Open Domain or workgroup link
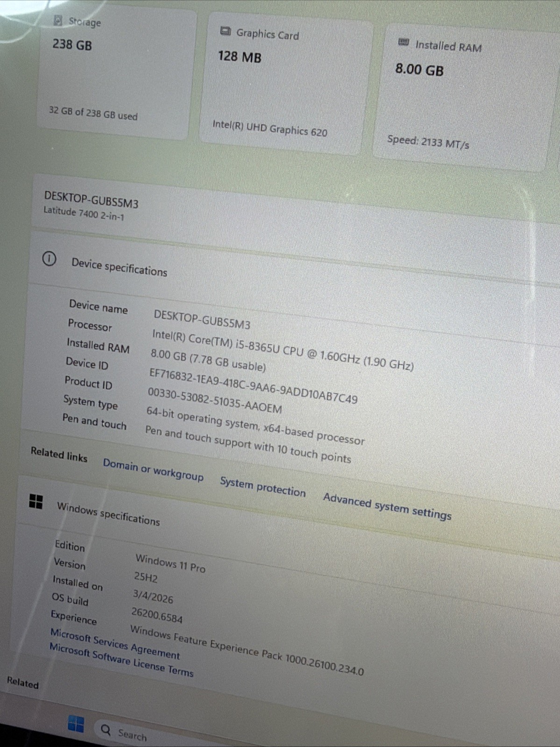 pyautogui.click(x=153, y=470)
